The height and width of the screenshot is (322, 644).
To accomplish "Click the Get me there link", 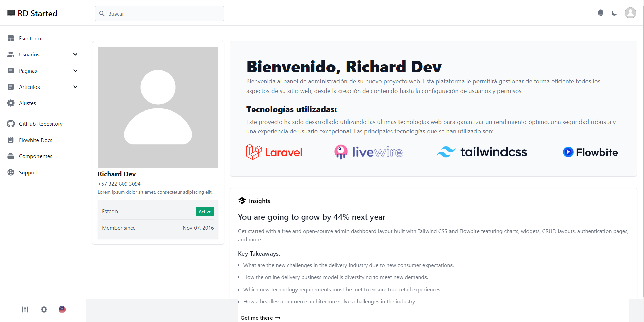I will pos(260,318).
